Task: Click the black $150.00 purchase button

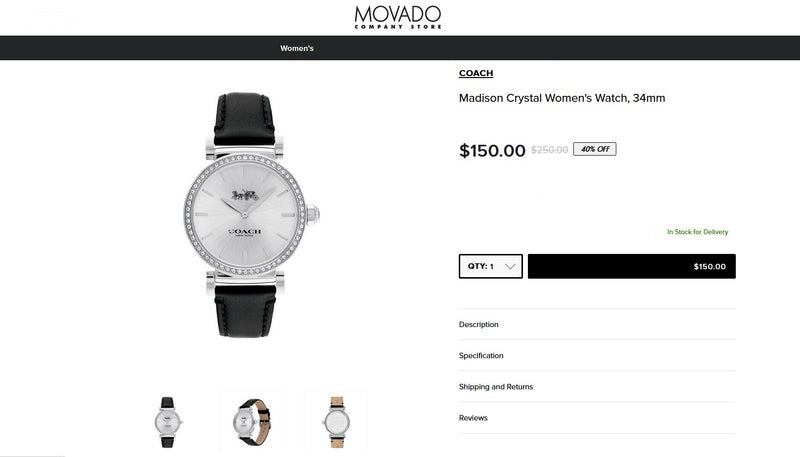Action: click(632, 266)
